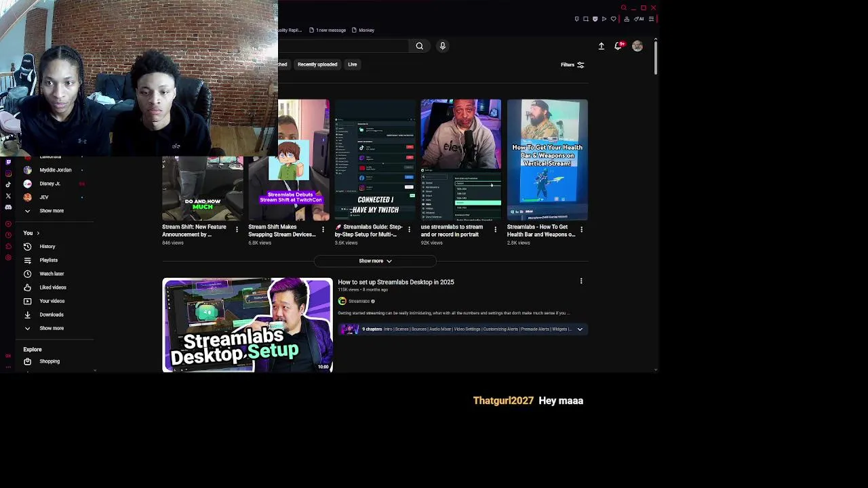Click the browser tab search icon
The width and height of the screenshot is (868, 488).
(x=623, y=7)
